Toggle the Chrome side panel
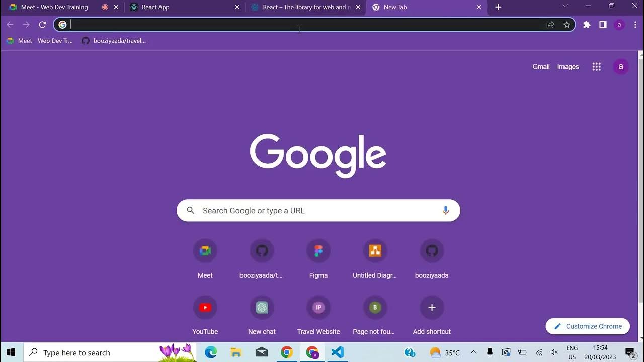 pyautogui.click(x=603, y=25)
